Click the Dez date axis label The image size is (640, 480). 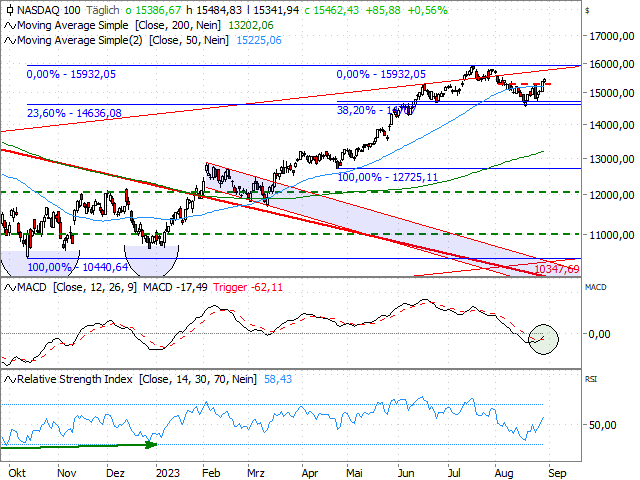point(115,473)
